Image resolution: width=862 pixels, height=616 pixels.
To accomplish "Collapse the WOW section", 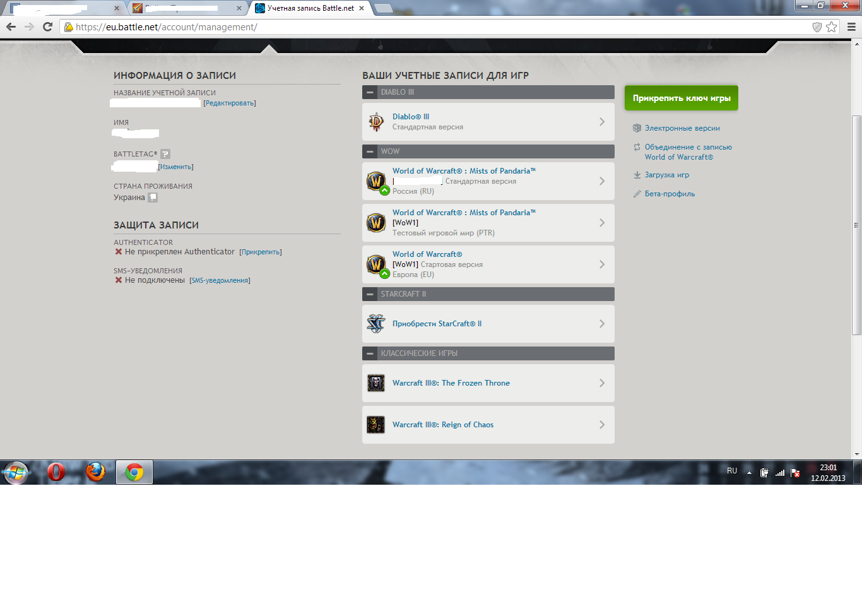I will [x=370, y=151].
